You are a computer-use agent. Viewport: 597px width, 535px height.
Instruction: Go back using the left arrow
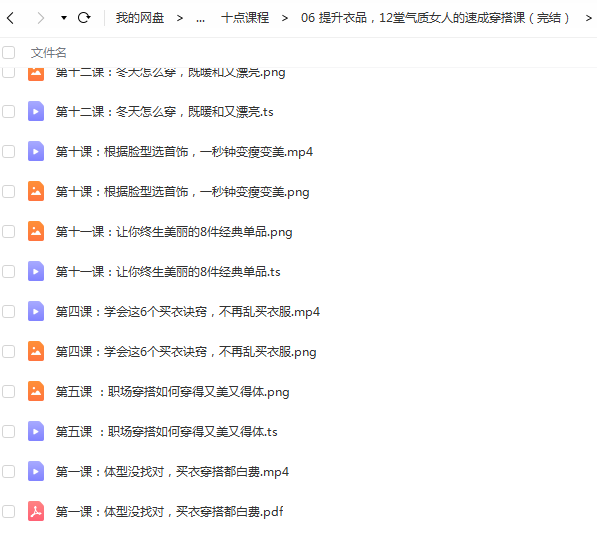[x=11, y=18]
